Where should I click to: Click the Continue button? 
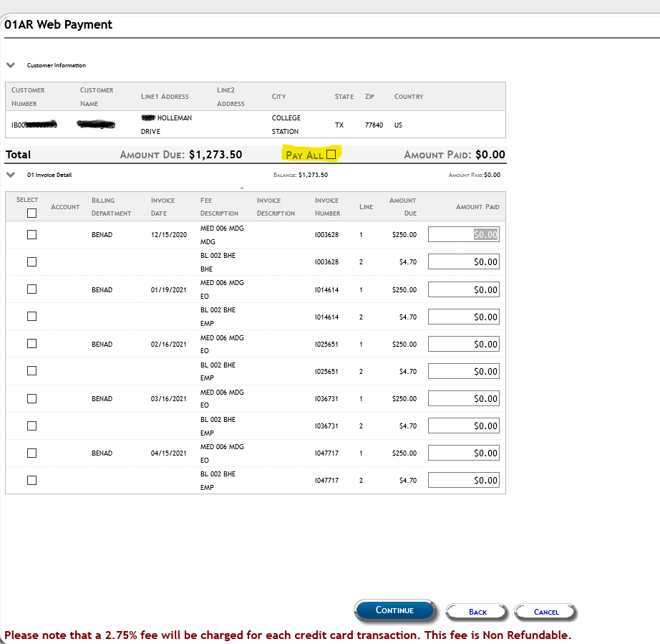[x=394, y=610]
